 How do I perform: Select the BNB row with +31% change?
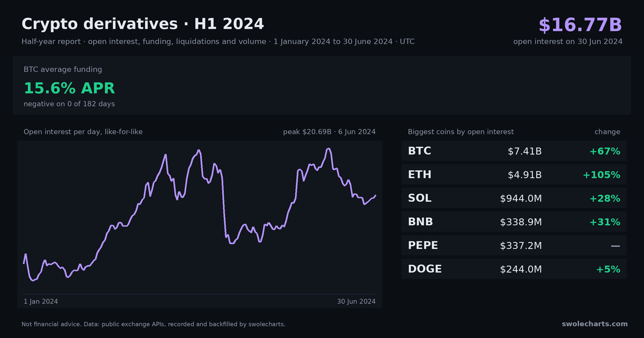tap(514, 222)
